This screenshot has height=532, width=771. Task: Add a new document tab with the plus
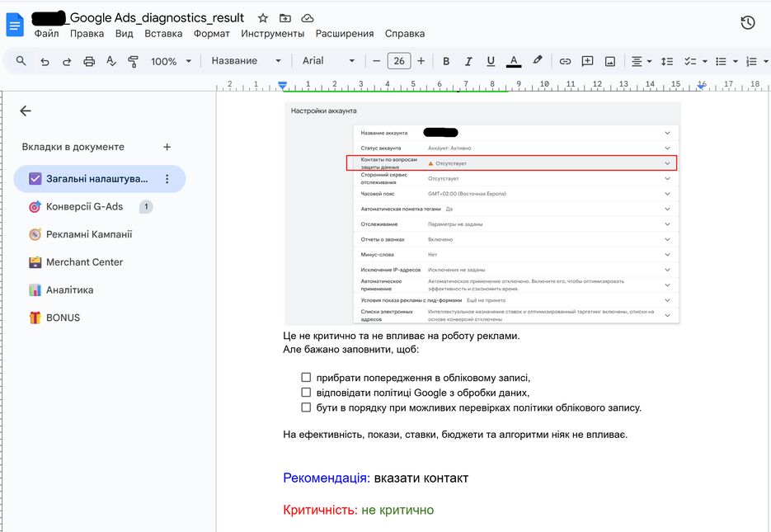(x=166, y=146)
